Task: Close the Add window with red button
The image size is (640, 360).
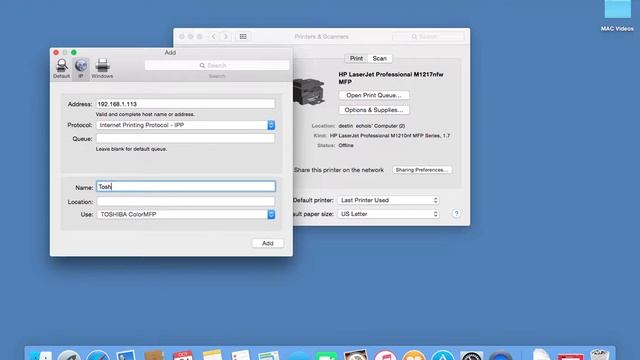Action: 56,52
